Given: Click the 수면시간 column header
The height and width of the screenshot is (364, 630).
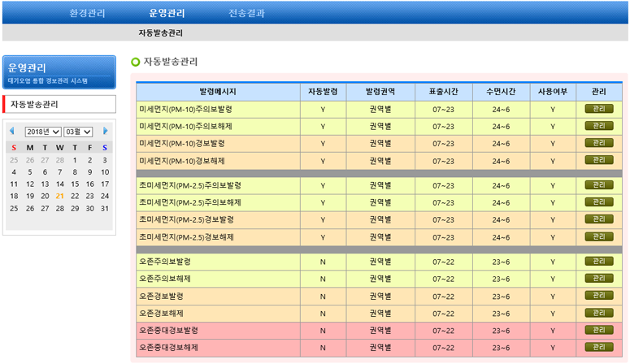Looking at the screenshot, I should 501,92.
